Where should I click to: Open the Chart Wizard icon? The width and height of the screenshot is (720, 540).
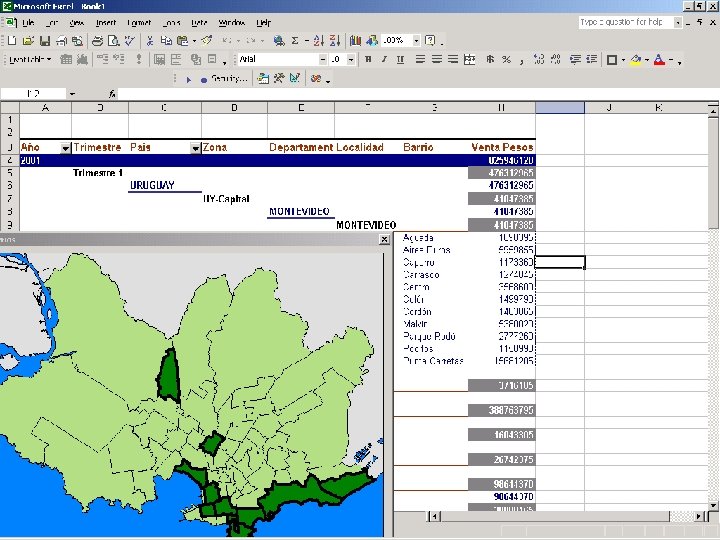(356, 41)
